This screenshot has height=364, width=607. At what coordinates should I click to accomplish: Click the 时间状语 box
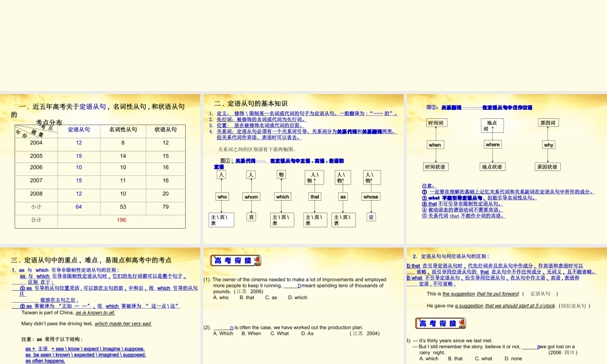pos(435,167)
